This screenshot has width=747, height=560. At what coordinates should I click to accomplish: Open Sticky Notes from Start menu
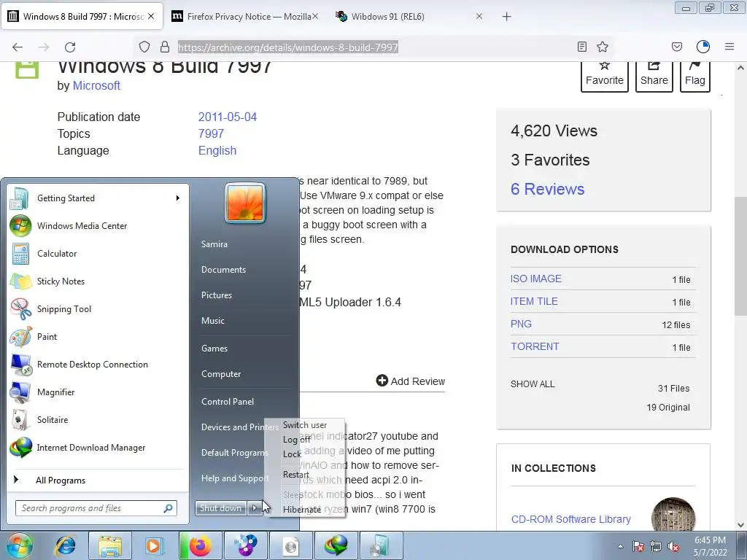coord(98,281)
